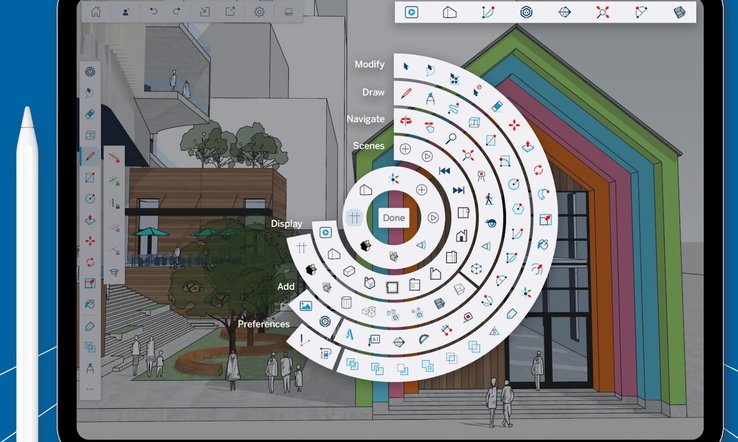
Task: Select the Pencil line tool in left toolbar
Action: (x=90, y=156)
